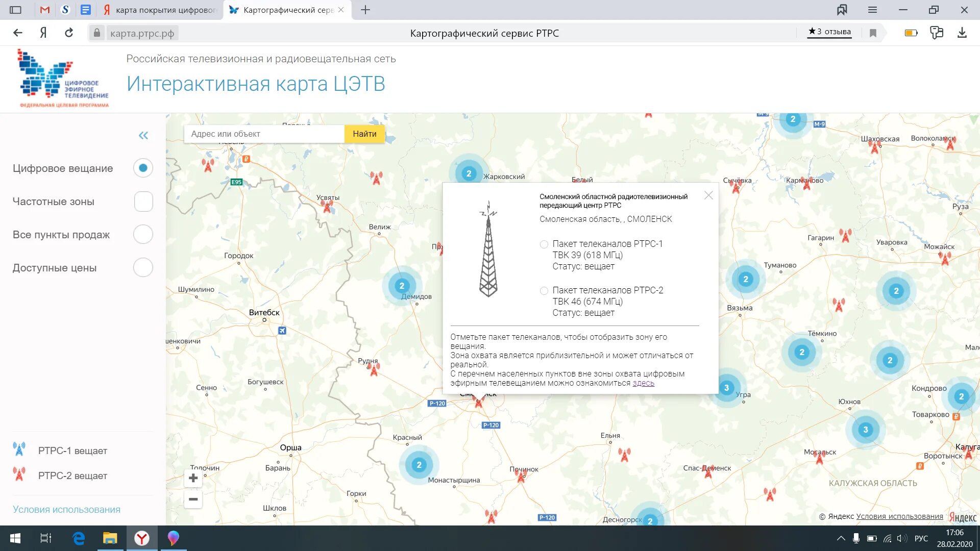Screen dimensions: 980x551
Task: Open volume control in system tray
Action: click(902, 539)
